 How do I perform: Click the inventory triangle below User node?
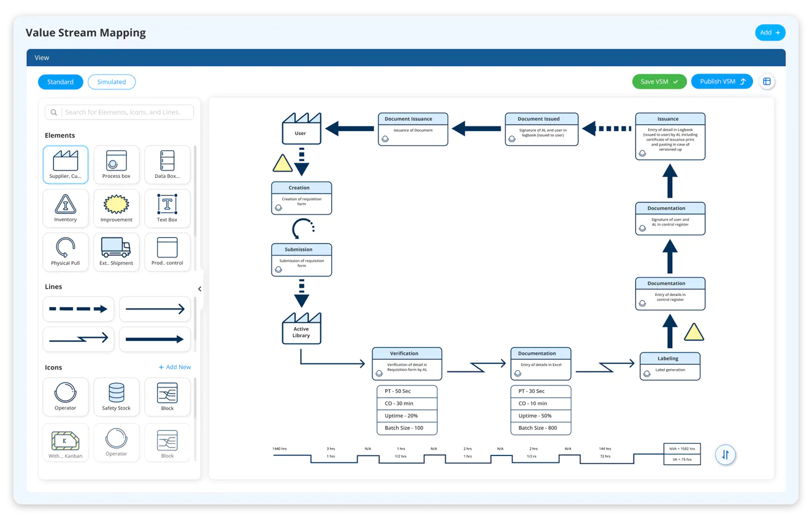(x=283, y=163)
